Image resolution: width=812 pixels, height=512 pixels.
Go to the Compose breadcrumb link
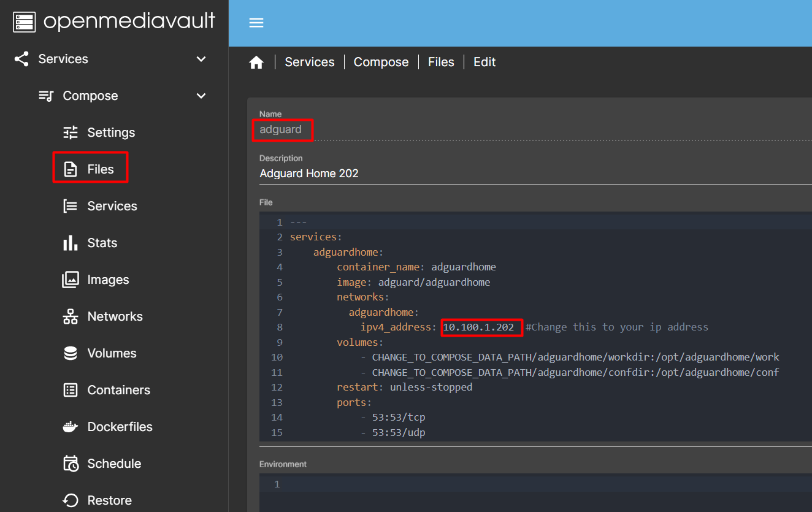pyautogui.click(x=381, y=62)
